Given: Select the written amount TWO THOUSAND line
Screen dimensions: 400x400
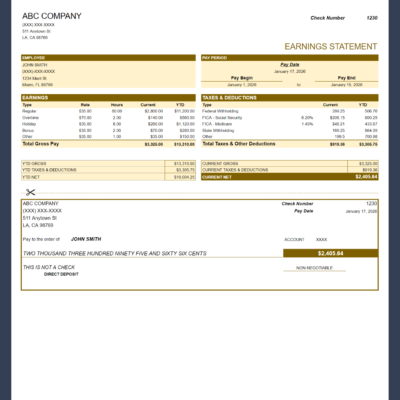Looking at the screenshot, I should pyautogui.click(x=115, y=254).
